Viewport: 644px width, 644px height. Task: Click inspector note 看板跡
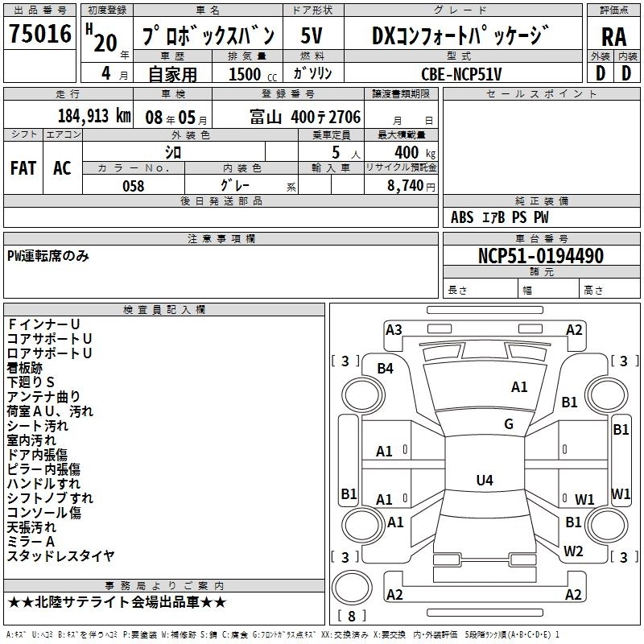point(25,368)
